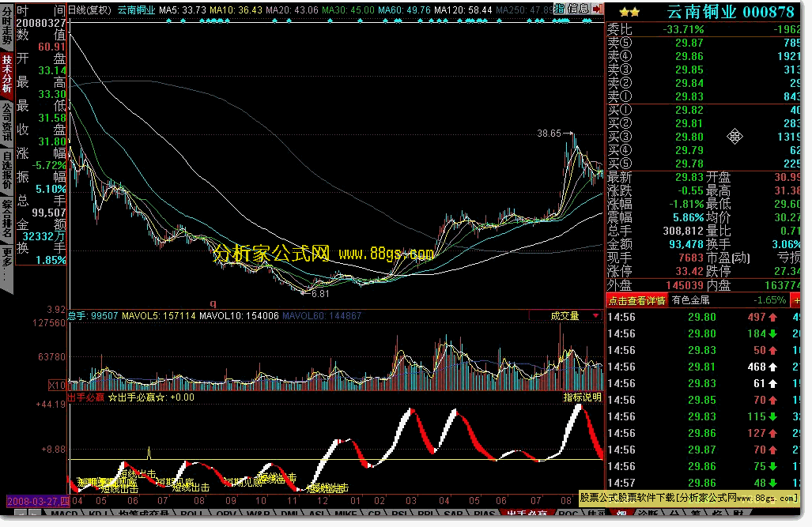Image resolution: width=812 pixels, height=527 pixels.
Task: Click the 换手 1.85% value in left panel
Action: click(x=51, y=261)
